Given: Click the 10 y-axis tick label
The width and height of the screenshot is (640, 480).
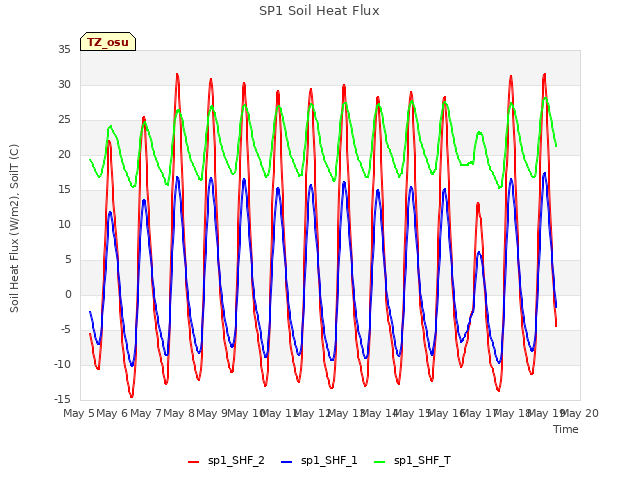Looking at the screenshot, I should 64,224.
